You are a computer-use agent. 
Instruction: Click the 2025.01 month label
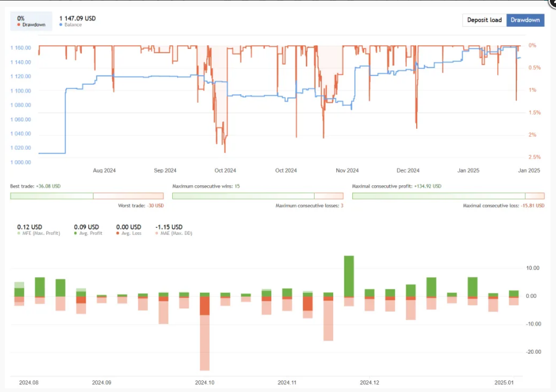click(504, 383)
